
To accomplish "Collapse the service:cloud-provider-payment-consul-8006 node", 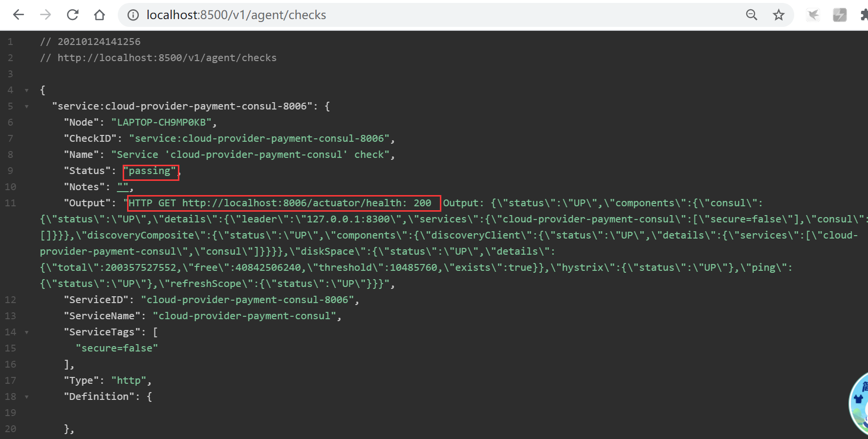I will (27, 107).
